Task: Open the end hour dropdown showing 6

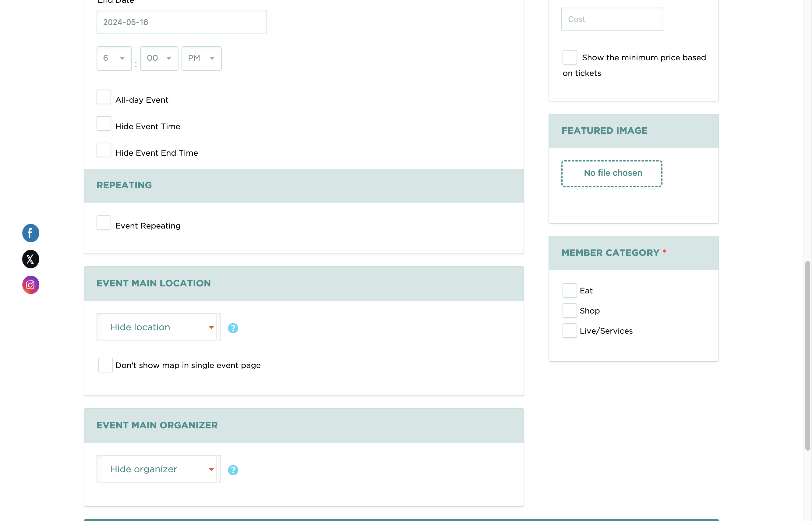Action: 114,58
